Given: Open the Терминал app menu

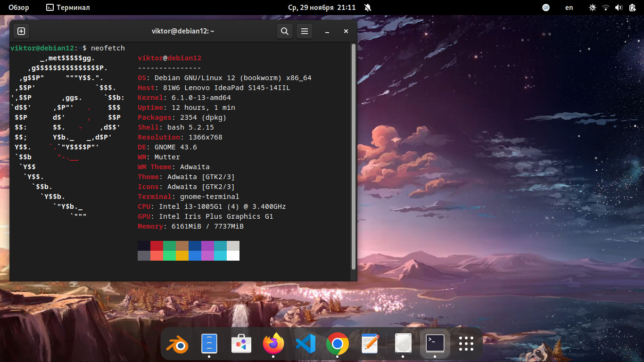Looking at the screenshot, I should coord(68,8).
